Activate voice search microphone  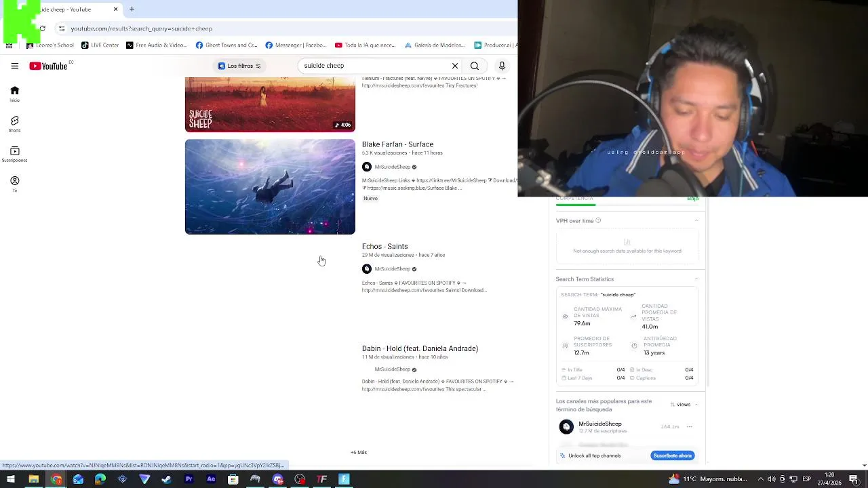click(x=502, y=66)
